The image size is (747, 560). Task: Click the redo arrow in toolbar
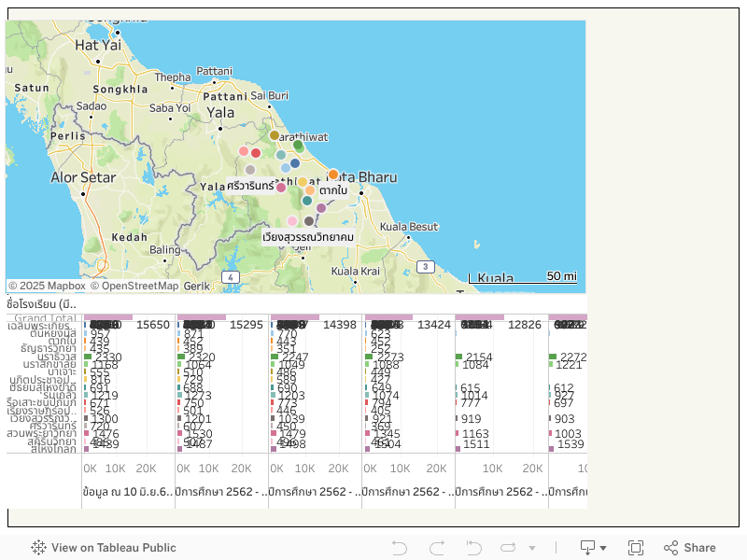437,548
